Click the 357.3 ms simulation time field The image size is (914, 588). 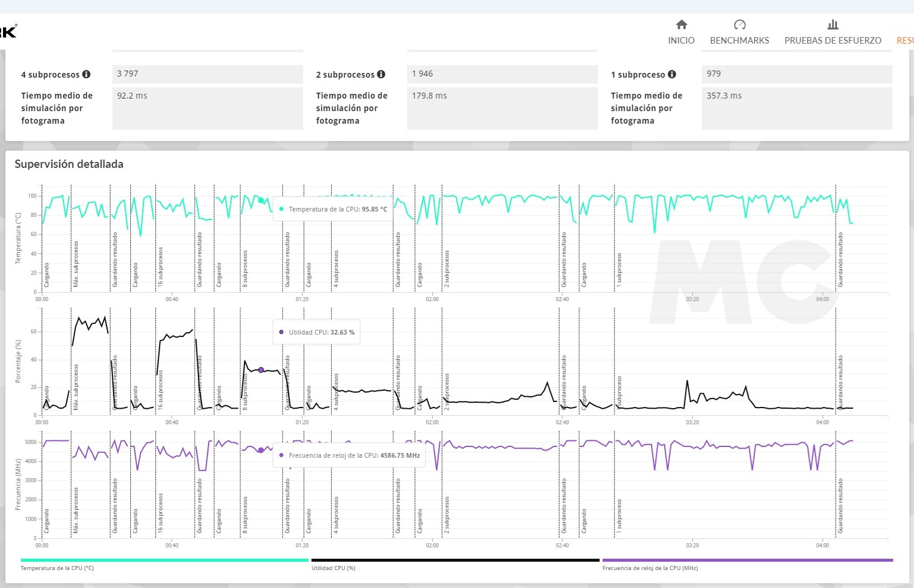[797, 108]
